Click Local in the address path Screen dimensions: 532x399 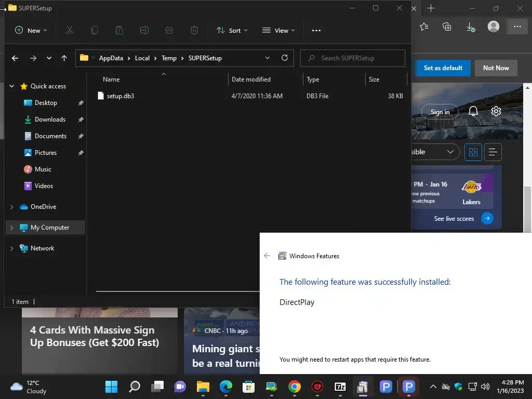tap(142, 58)
